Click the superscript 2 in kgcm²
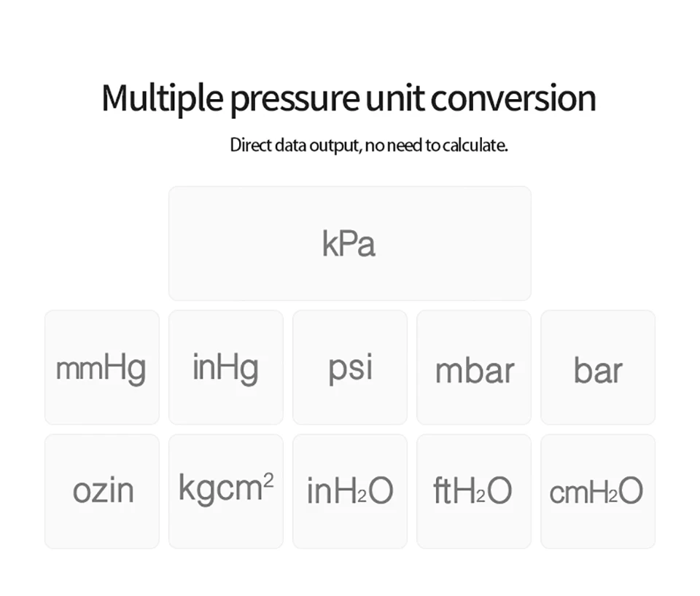The height and width of the screenshot is (596, 700). tap(268, 480)
